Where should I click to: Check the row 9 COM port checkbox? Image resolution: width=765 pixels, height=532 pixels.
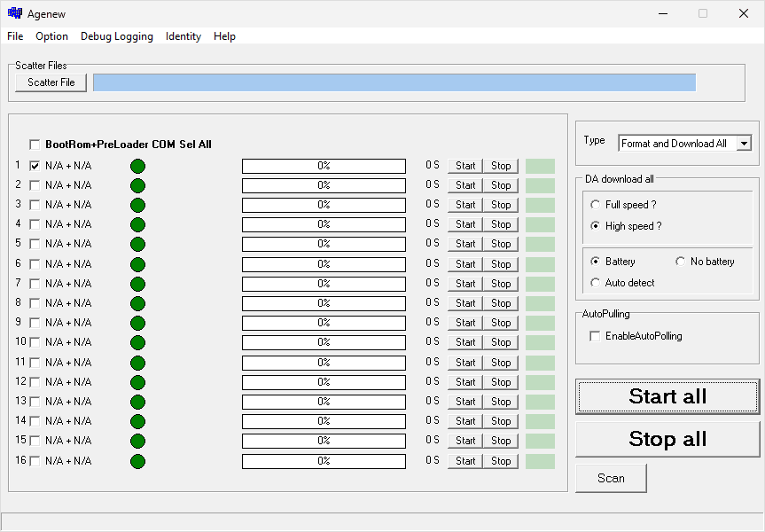pos(35,323)
